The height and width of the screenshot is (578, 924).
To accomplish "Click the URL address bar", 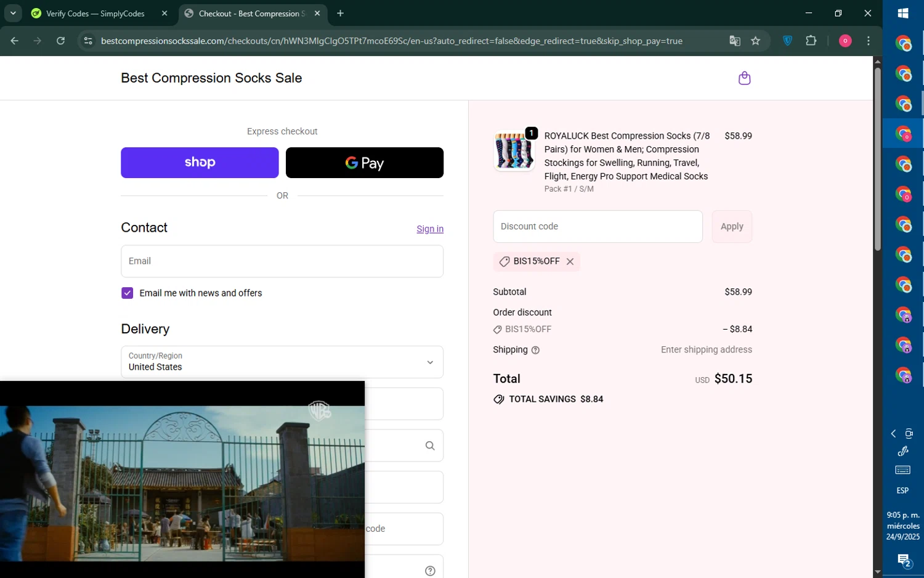I will click(392, 41).
